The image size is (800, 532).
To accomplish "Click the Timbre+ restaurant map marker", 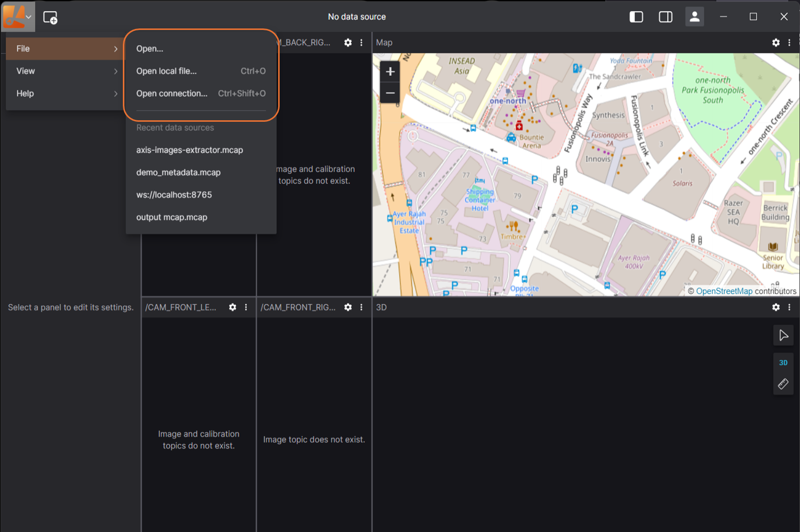I will pos(513,226).
